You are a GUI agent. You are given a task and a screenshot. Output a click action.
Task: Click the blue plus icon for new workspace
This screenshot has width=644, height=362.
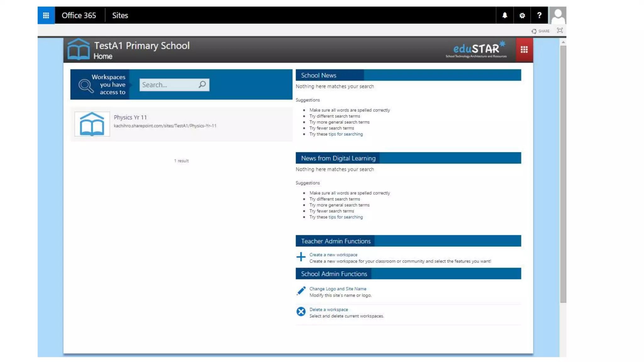(x=301, y=257)
